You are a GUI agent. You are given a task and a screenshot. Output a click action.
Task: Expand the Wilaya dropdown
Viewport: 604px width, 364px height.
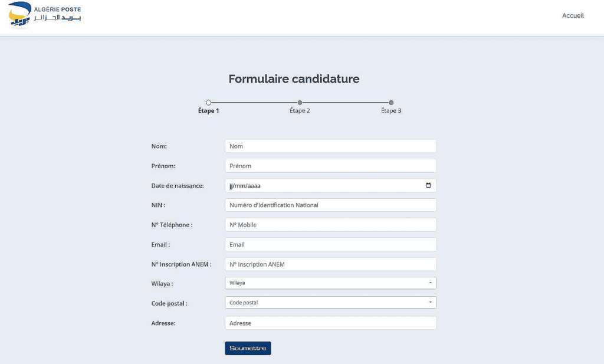click(x=330, y=283)
